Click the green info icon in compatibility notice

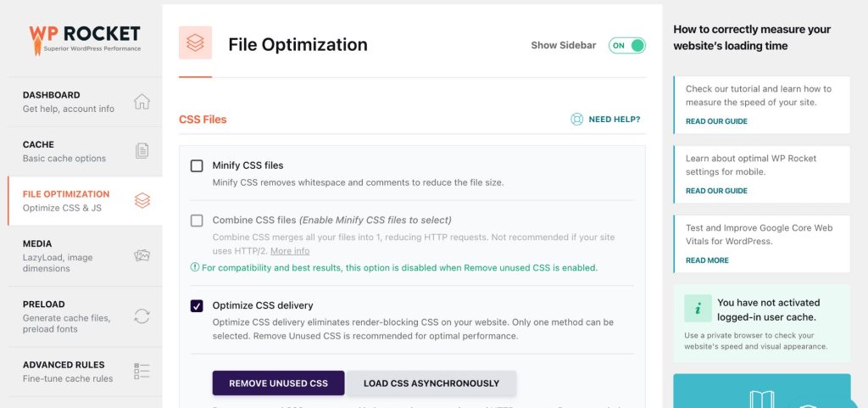point(195,267)
